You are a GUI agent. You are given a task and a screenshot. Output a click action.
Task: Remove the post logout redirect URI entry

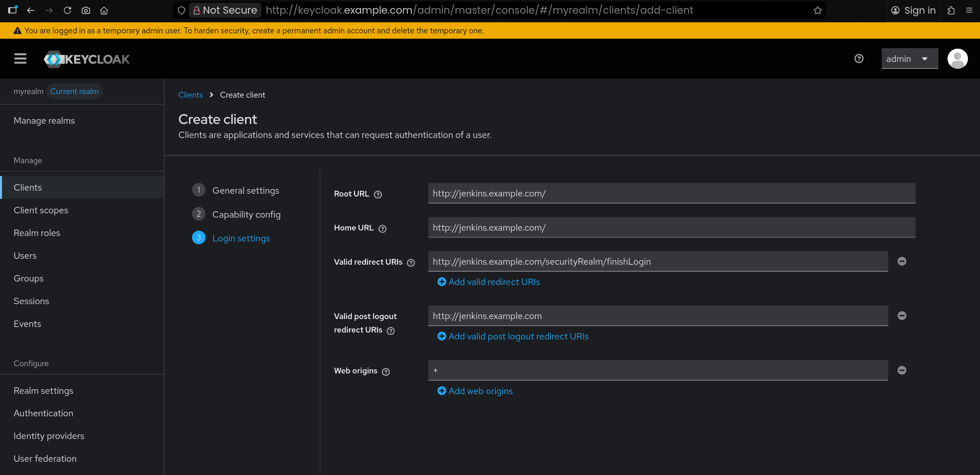tap(902, 316)
